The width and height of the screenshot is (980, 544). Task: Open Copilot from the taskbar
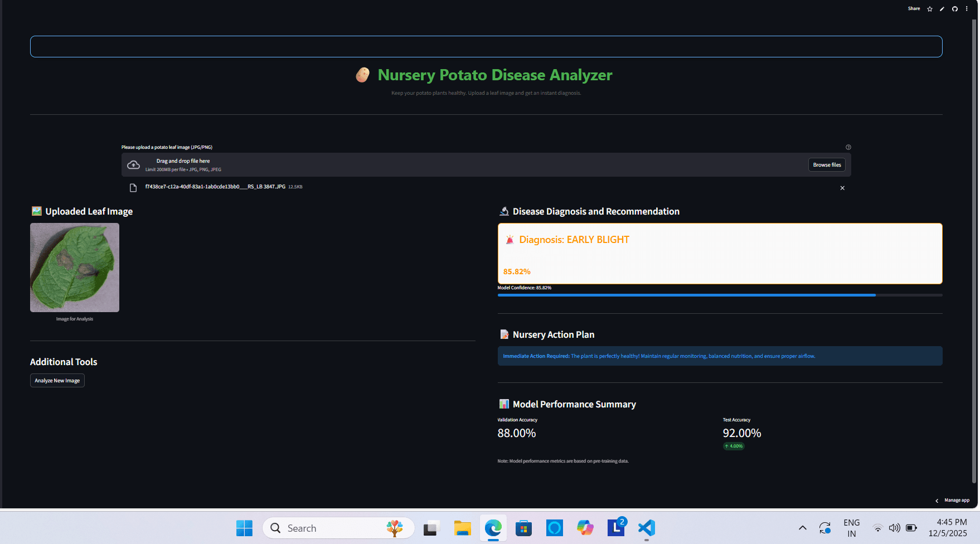coord(585,528)
